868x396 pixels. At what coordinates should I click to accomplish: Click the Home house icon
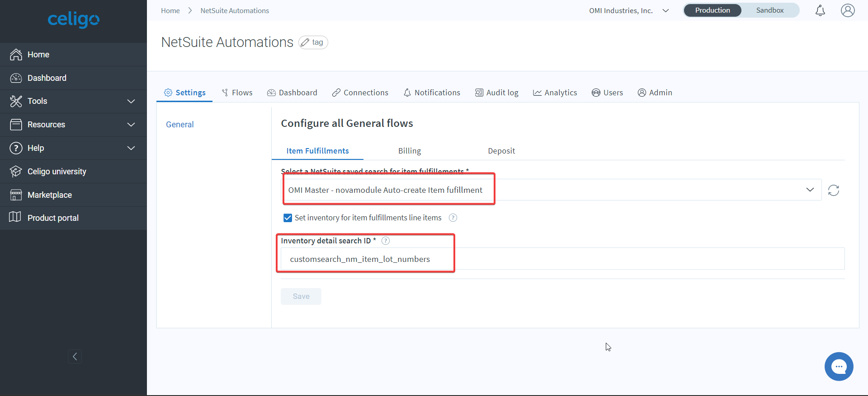click(x=16, y=55)
